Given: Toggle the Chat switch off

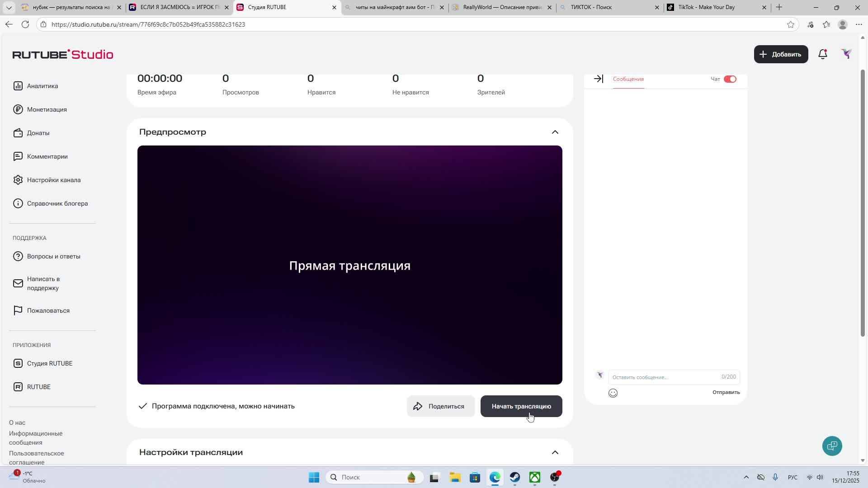Looking at the screenshot, I should click(730, 79).
